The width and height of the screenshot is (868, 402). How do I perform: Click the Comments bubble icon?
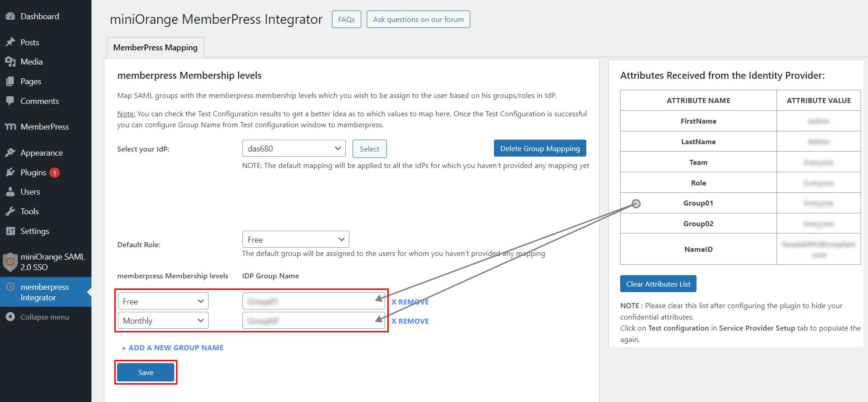10,101
